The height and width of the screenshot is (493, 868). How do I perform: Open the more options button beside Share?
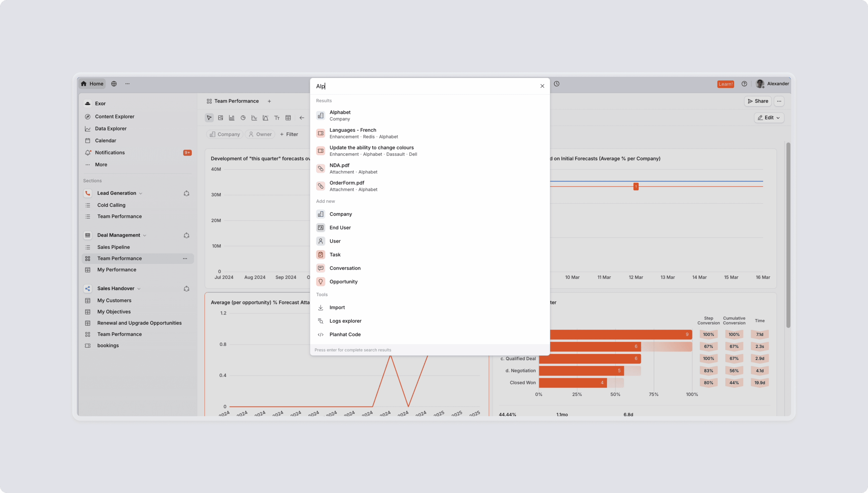coord(779,101)
